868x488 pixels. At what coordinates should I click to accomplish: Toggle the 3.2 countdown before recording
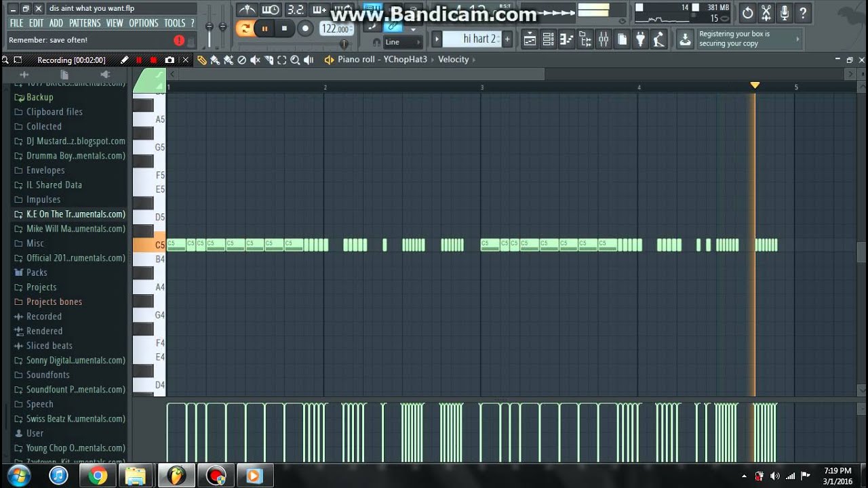point(295,10)
